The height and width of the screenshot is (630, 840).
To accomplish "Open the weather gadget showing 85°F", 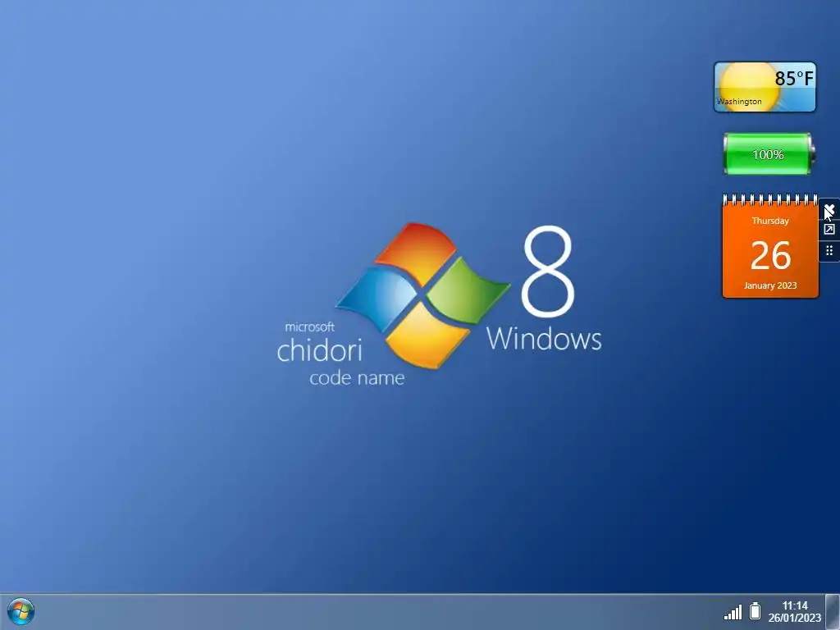I will 765,87.
